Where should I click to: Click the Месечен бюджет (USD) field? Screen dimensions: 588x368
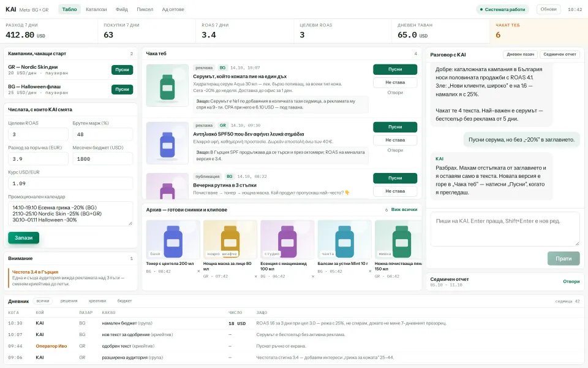click(x=102, y=159)
